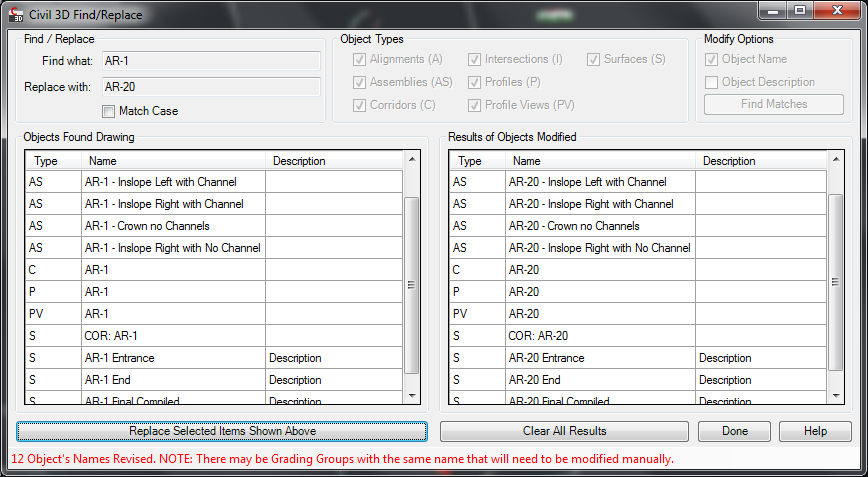868x477 pixels.
Task: Sort Objects Found by Description column header
Action: click(334, 161)
